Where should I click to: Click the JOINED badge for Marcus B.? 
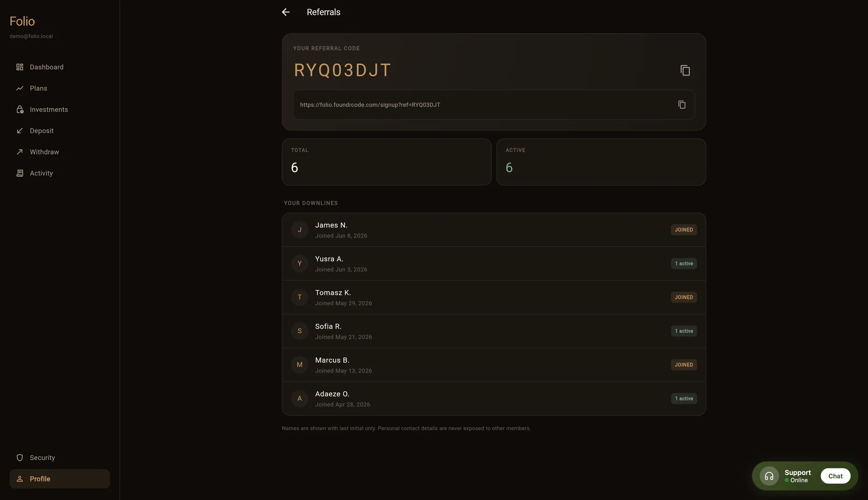pyautogui.click(x=684, y=365)
